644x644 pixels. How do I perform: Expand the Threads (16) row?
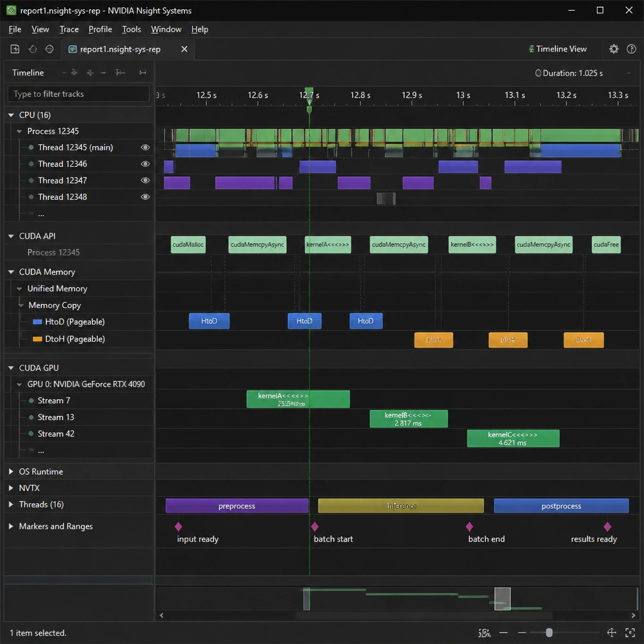11,504
